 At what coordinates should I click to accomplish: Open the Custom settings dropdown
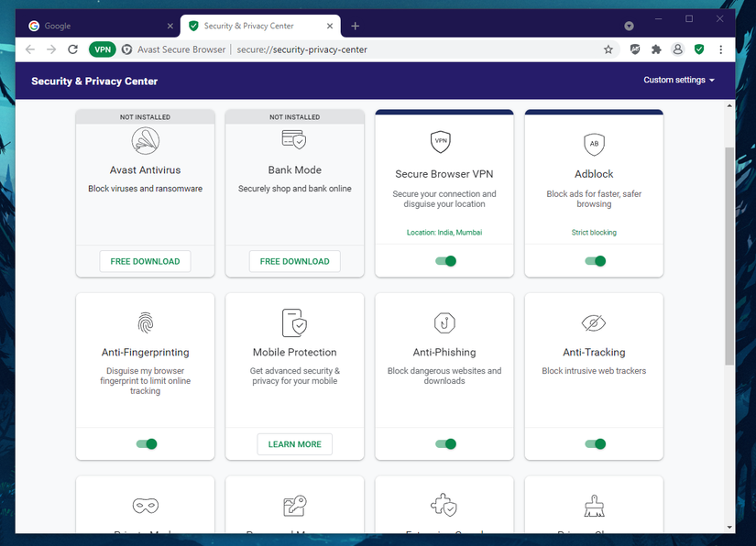point(676,81)
